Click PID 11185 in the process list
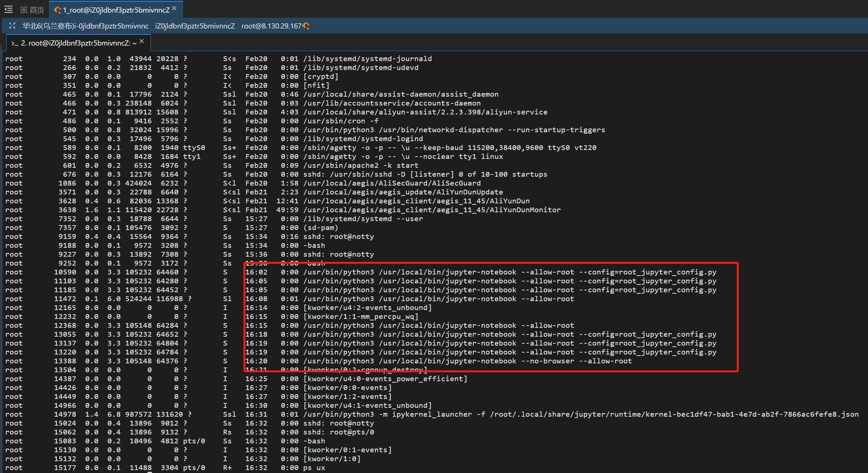This screenshot has height=473, width=868. 65,290
